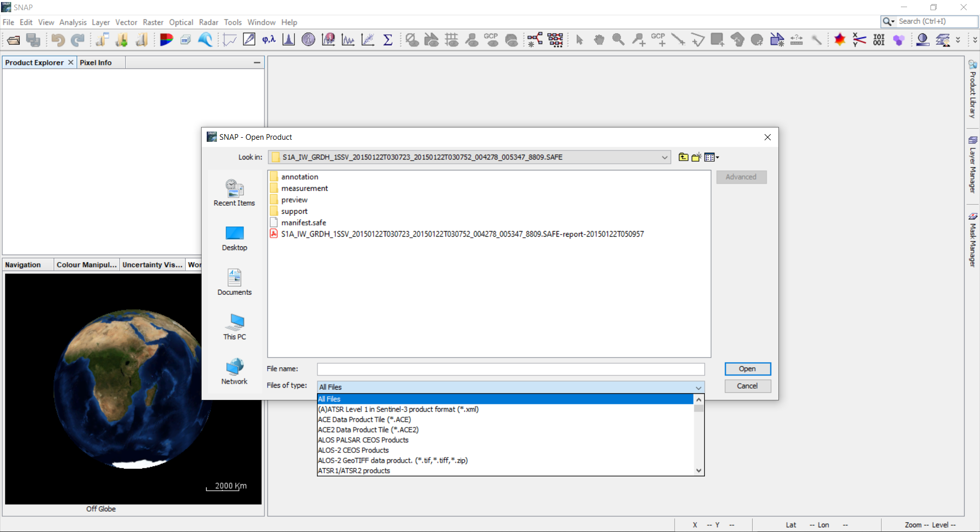Go to Documents location in dialog
Screen dimensions: 980x532
pos(234,282)
